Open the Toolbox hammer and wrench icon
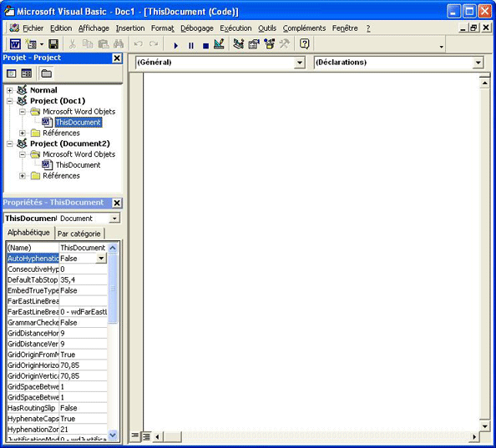Image resolution: width=496 pixels, height=448 pixels. click(285, 44)
